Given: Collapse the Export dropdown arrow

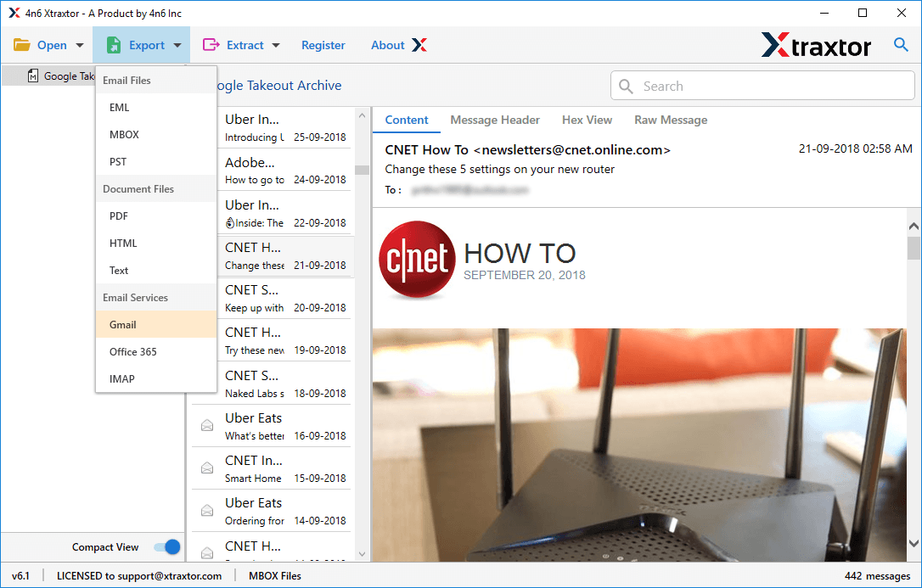Looking at the screenshot, I should pyautogui.click(x=177, y=46).
